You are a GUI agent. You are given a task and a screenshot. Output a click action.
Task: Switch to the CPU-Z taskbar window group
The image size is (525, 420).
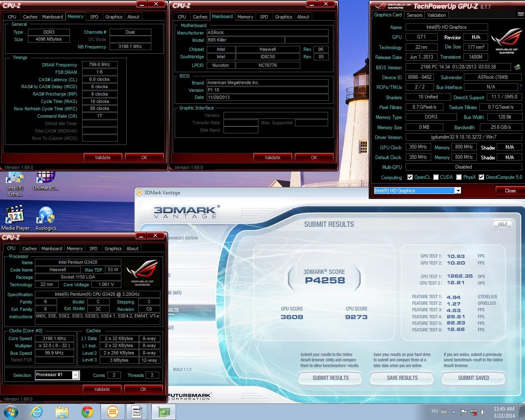pos(137,412)
